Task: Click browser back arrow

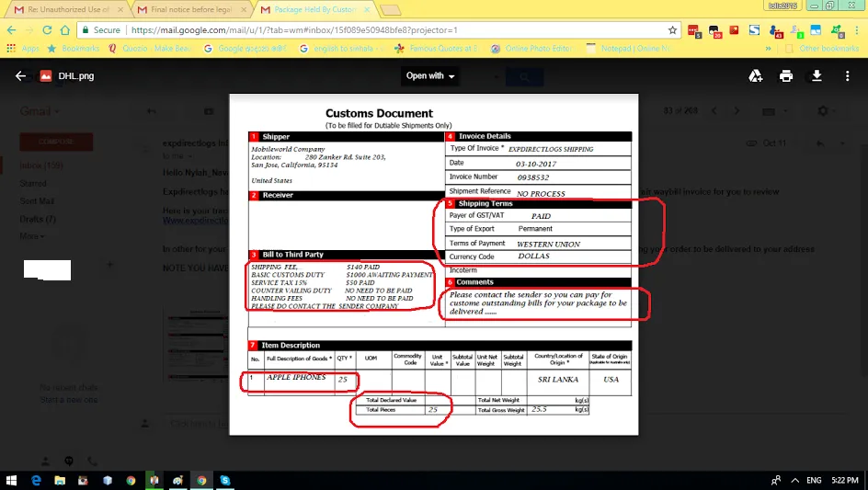Action: (12, 30)
